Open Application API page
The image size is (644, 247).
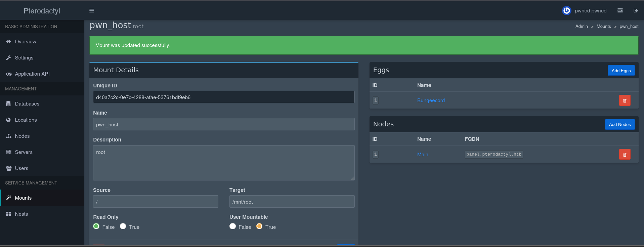42,74
